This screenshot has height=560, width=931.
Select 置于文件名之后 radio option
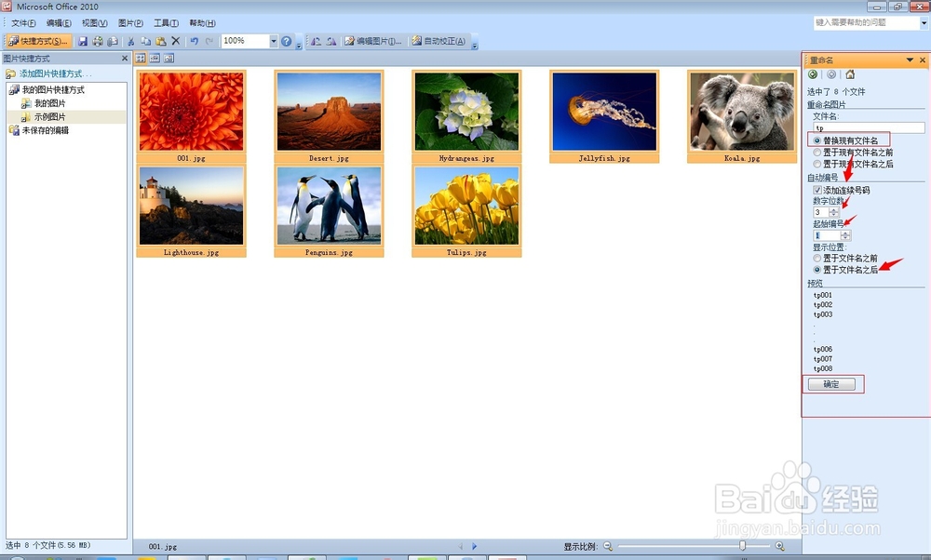[817, 270]
